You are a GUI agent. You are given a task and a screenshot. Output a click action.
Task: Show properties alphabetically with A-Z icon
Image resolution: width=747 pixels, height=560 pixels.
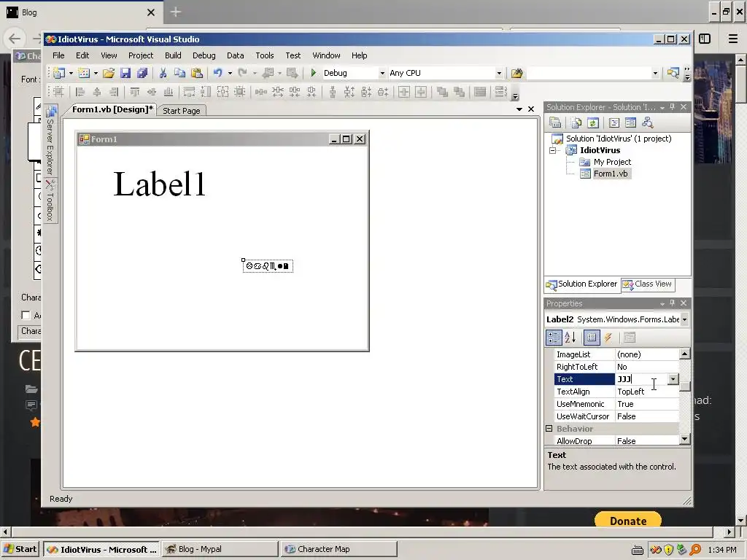(570, 338)
